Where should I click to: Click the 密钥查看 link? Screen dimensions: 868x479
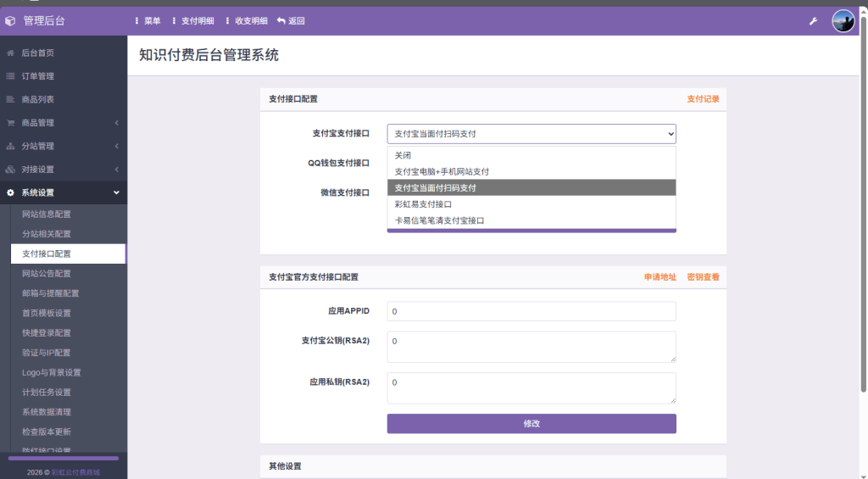coord(703,277)
